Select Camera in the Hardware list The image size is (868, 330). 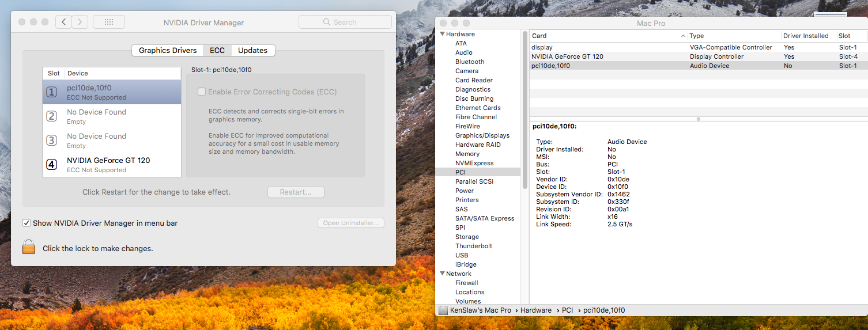coord(467,71)
